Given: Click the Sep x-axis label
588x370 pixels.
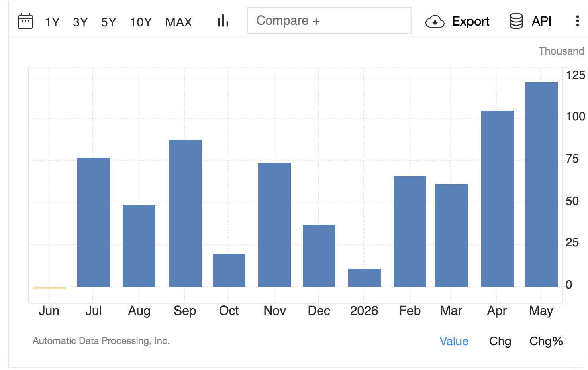Looking at the screenshot, I should (185, 311).
